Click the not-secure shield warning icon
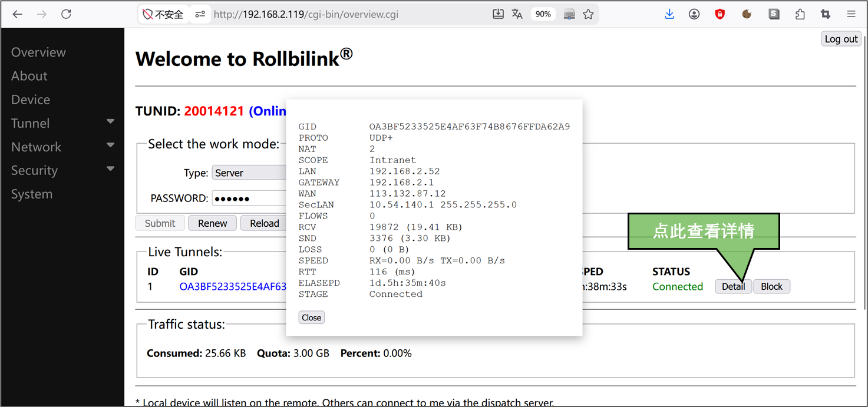This screenshot has width=868, height=407. pyautogui.click(x=148, y=14)
